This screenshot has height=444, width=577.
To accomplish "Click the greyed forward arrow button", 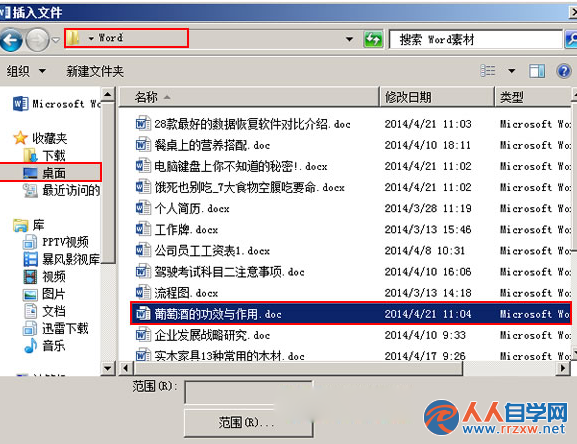I will click(38, 40).
